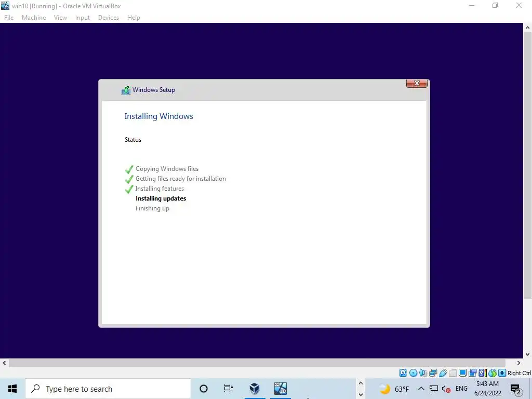This screenshot has width=532, height=399.
Task: Click Getting files ready for installation
Action: point(180,179)
